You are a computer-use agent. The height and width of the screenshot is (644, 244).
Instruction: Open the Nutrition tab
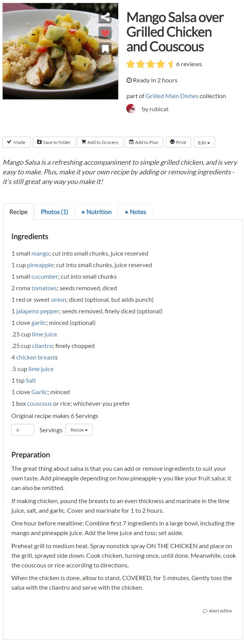pos(97,212)
